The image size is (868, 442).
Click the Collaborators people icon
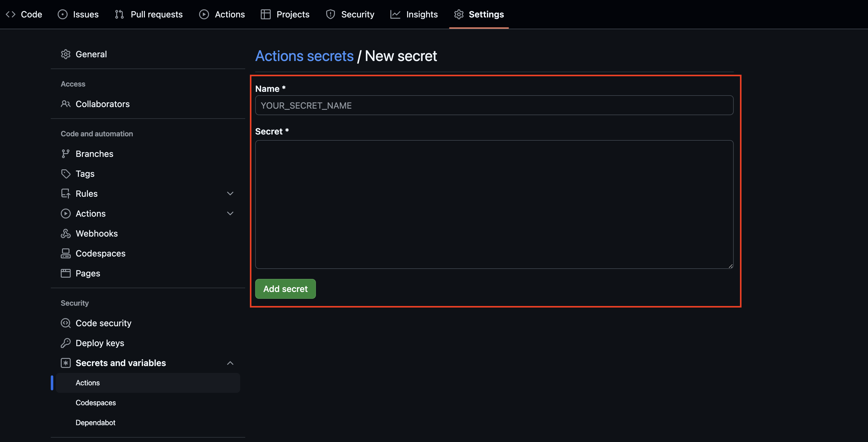click(x=65, y=104)
